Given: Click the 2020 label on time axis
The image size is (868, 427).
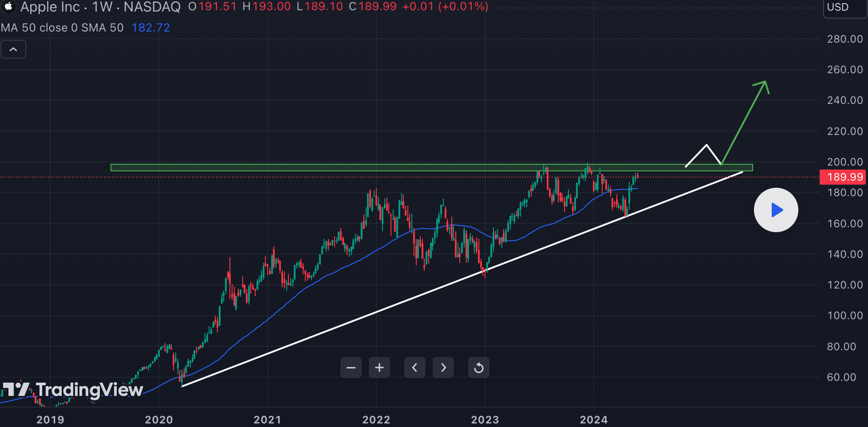Looking at the screenshot, I should (159, 419).
